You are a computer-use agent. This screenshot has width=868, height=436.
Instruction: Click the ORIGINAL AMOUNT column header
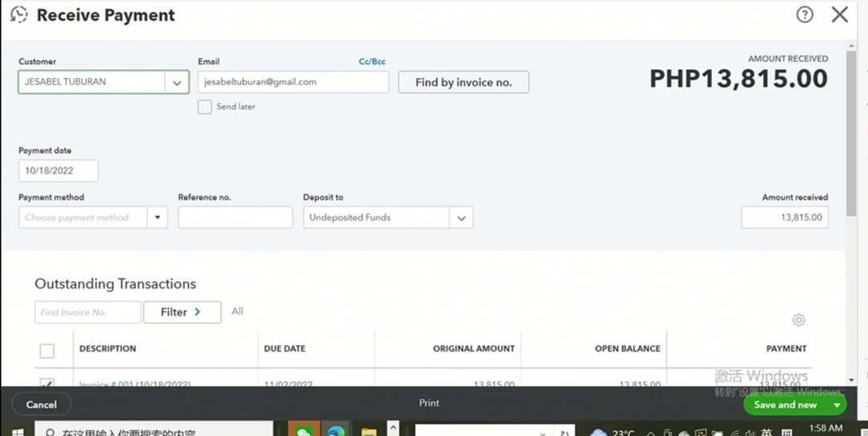(474, 348)
